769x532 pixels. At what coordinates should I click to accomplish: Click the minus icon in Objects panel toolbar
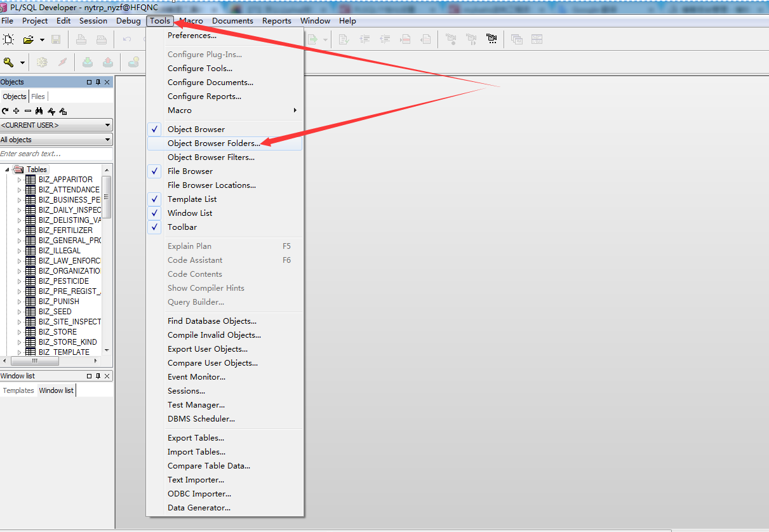(x=27, y=111)
